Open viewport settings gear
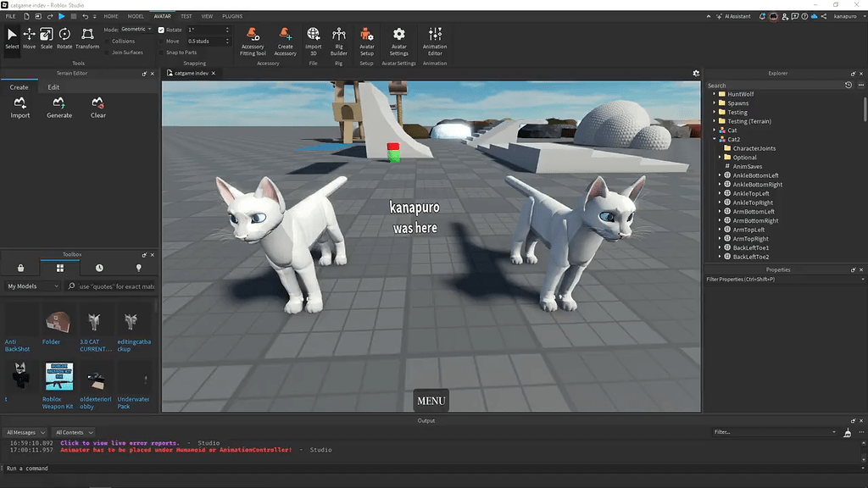868x488 pixels. click(696, 73)
